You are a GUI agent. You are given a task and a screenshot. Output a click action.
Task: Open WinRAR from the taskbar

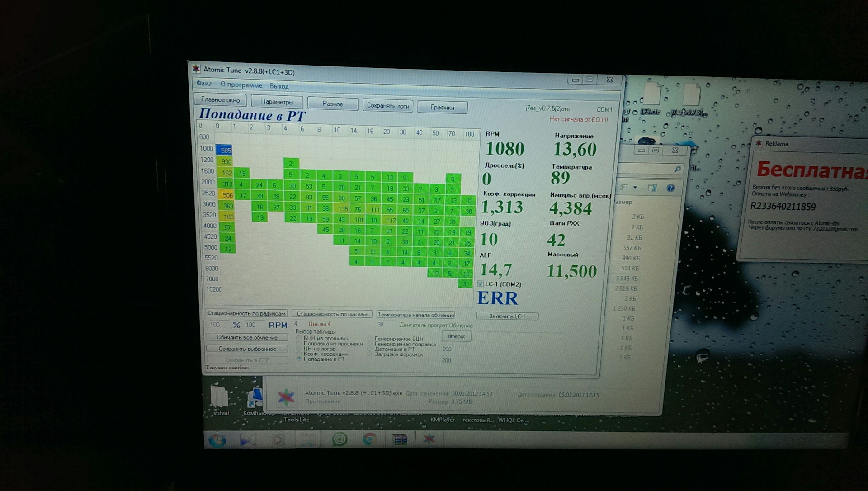tap(400, 439)
